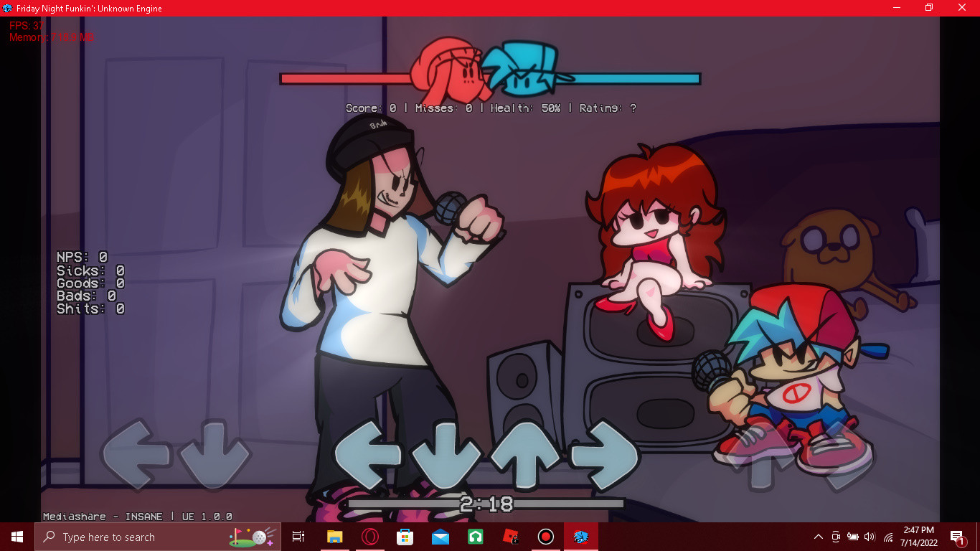
Task: Launch Opera GX from the taskbar
Action: pos(369,537)
